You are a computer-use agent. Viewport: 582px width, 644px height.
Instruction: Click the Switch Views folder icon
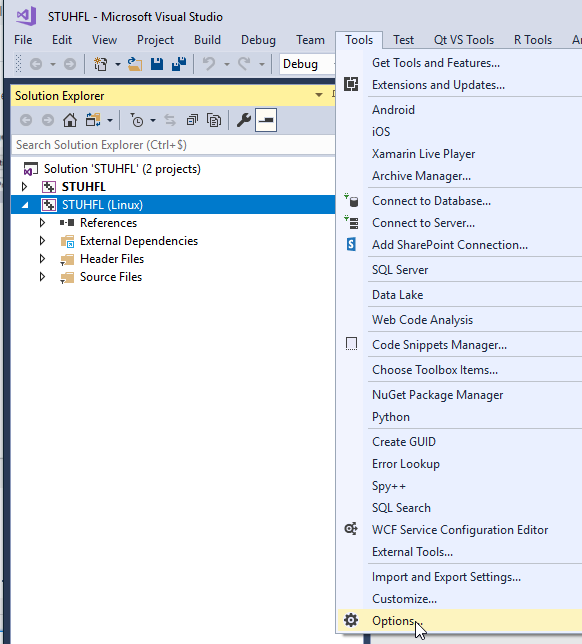(93, 120)
